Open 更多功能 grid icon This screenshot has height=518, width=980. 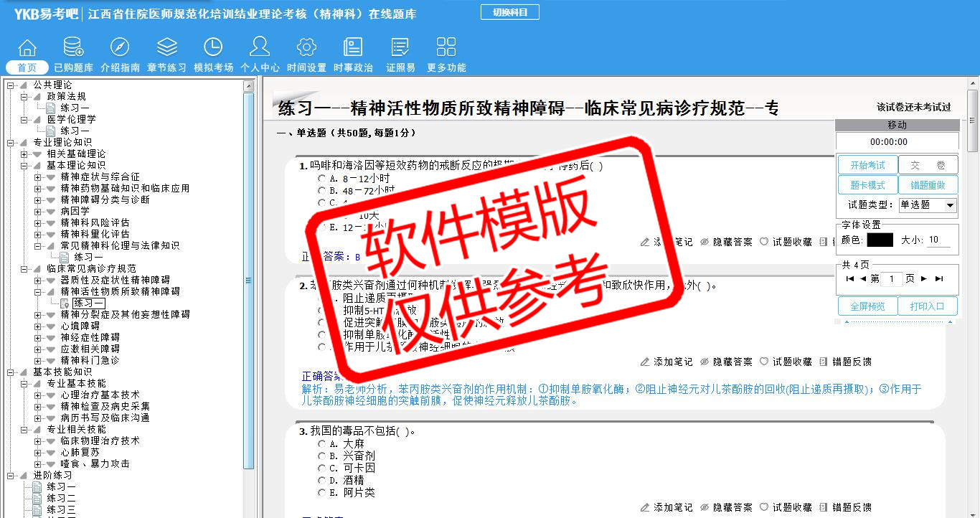446,48
